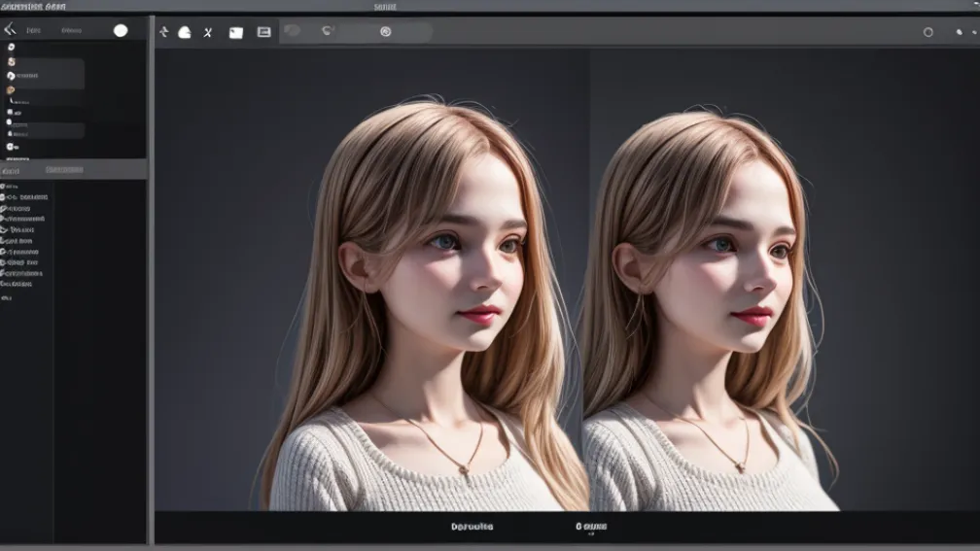Click the dark oval button in the toolbar pill
This screenshot has height=551, width=980.
click(x=292, y=31)
